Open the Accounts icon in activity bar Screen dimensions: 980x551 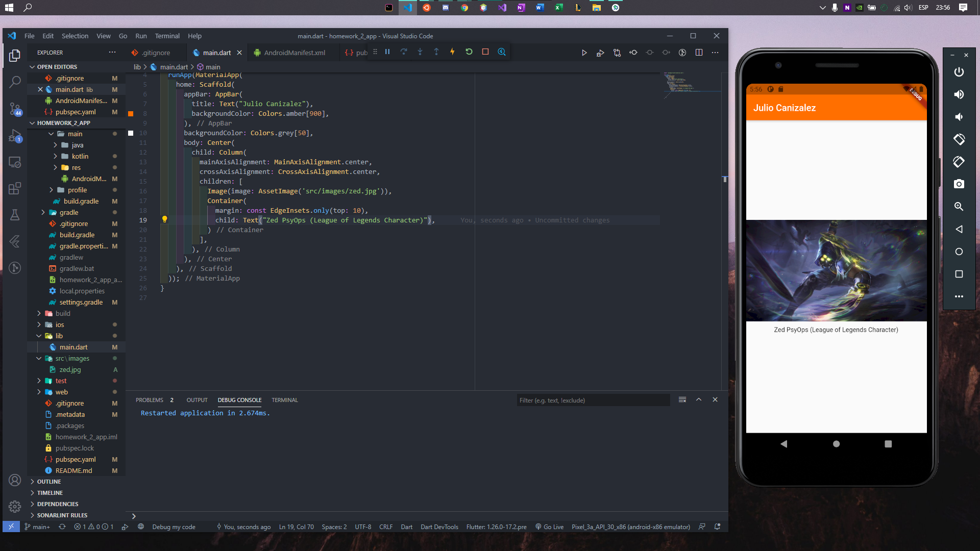click(x=15, y=480)
